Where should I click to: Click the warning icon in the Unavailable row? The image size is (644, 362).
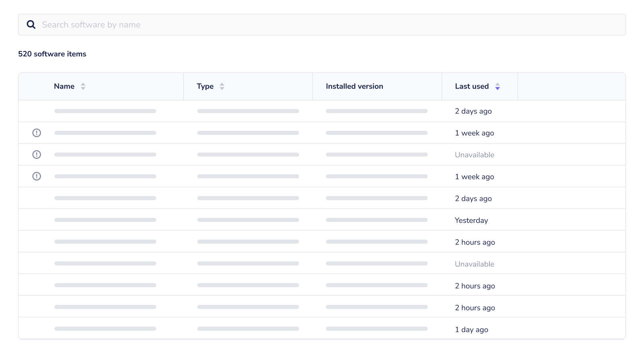[x=37, y=154]
